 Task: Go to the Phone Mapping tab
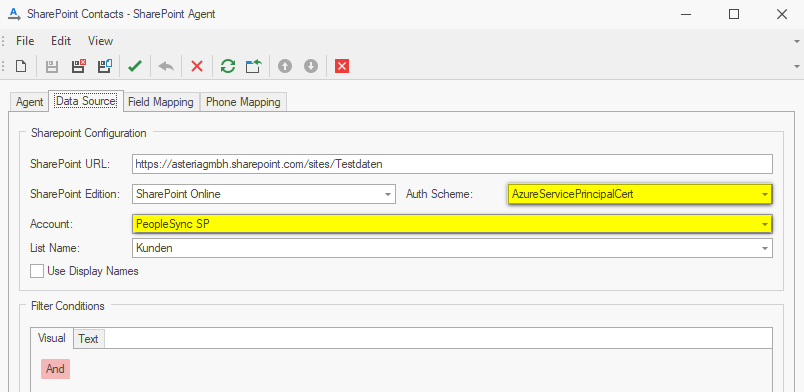(x=243, y=102)
